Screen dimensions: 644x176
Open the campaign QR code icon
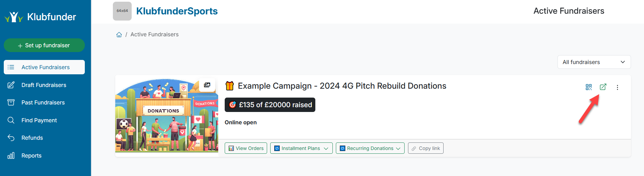(x=589, y=87)
